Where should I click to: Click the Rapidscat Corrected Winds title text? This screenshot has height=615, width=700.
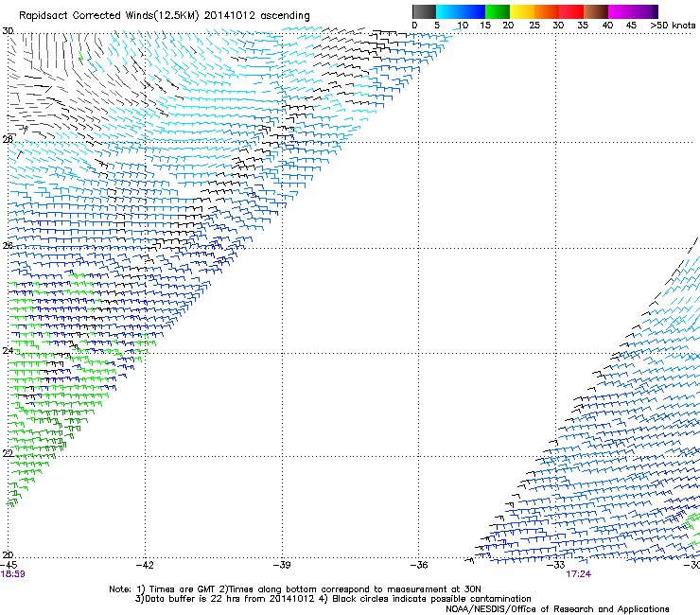(165, 15)
